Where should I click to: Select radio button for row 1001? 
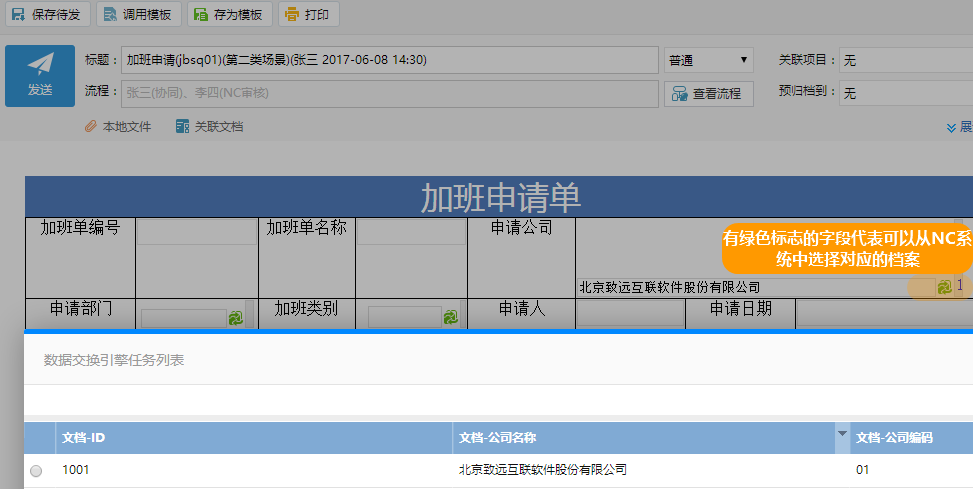36,471
